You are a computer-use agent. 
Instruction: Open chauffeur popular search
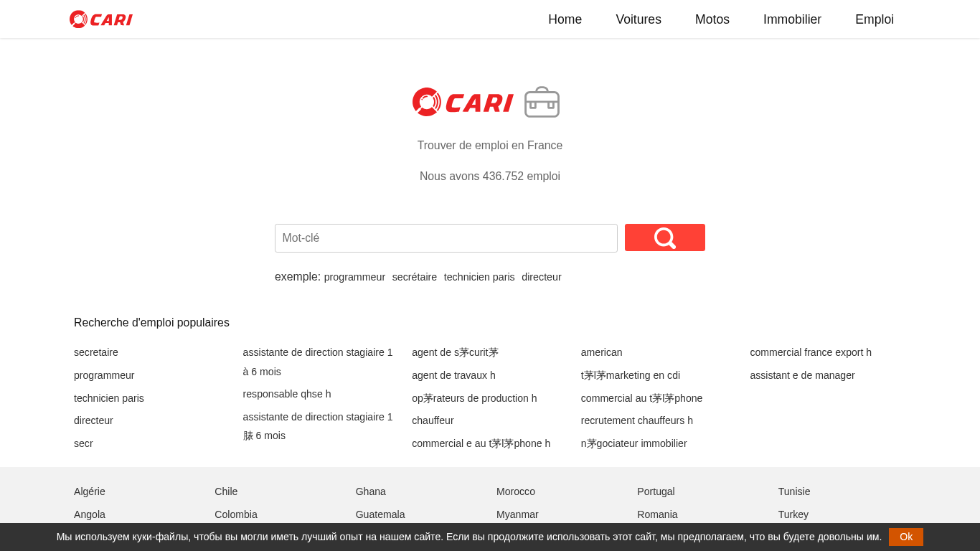pos(433,420)
